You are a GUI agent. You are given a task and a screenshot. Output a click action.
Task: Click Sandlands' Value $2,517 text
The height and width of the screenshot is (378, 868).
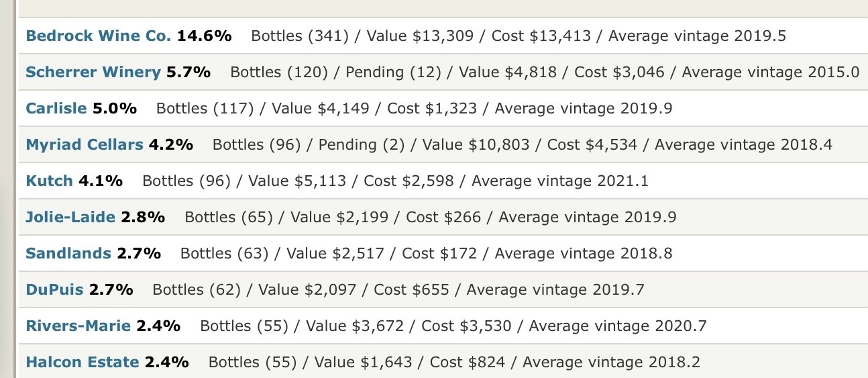click(x=335, y=254)
